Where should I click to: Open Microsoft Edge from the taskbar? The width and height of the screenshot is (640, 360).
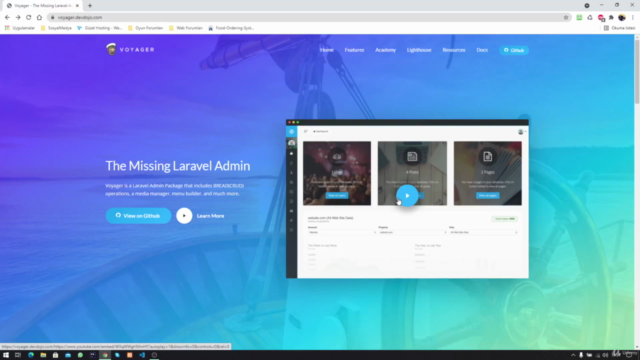pyautogui.click(x=31, y=355)
